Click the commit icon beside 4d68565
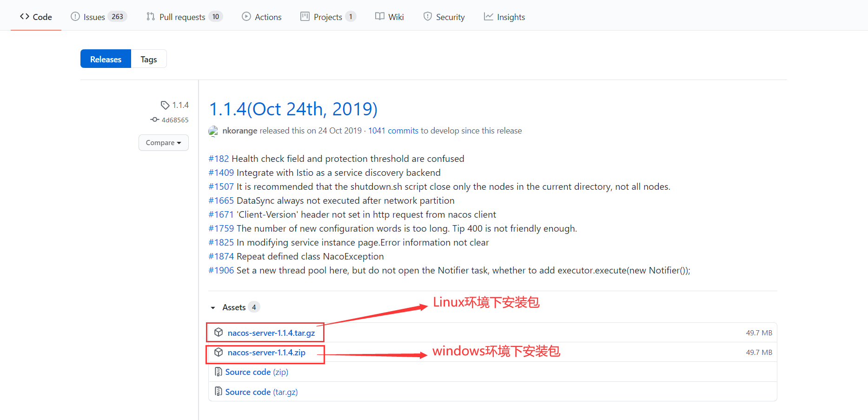Screen dimensions: 868x420 (x=155, y=120)
